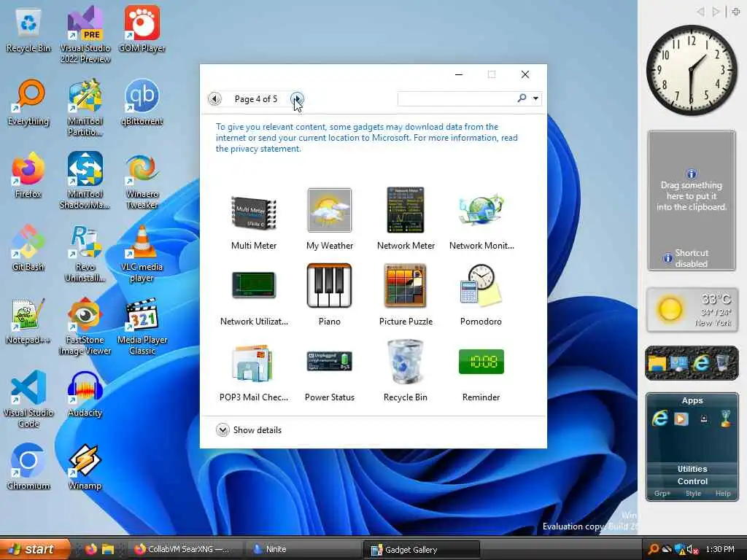
Task: Click the search magnifier icon in gallery
Action: click(x=522, y=98)
